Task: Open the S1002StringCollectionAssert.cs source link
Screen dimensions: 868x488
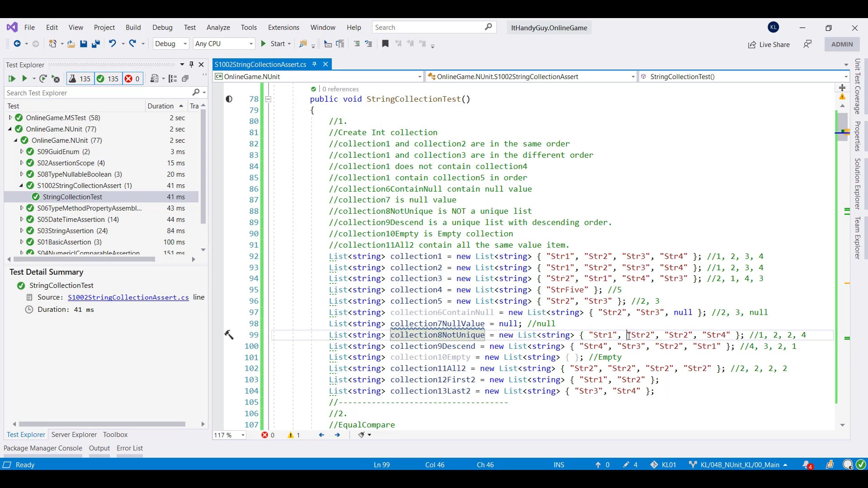Action: [x=128, y=297]
